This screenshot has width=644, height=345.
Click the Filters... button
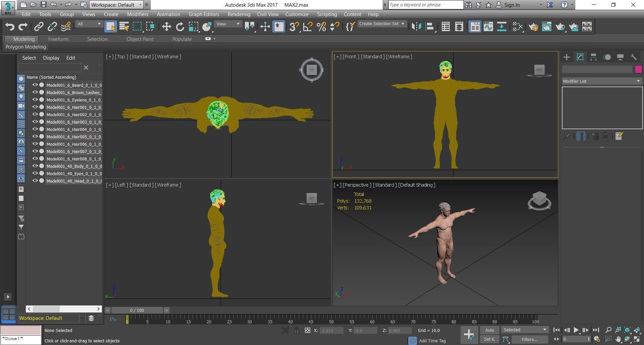(x=530, y=340)
